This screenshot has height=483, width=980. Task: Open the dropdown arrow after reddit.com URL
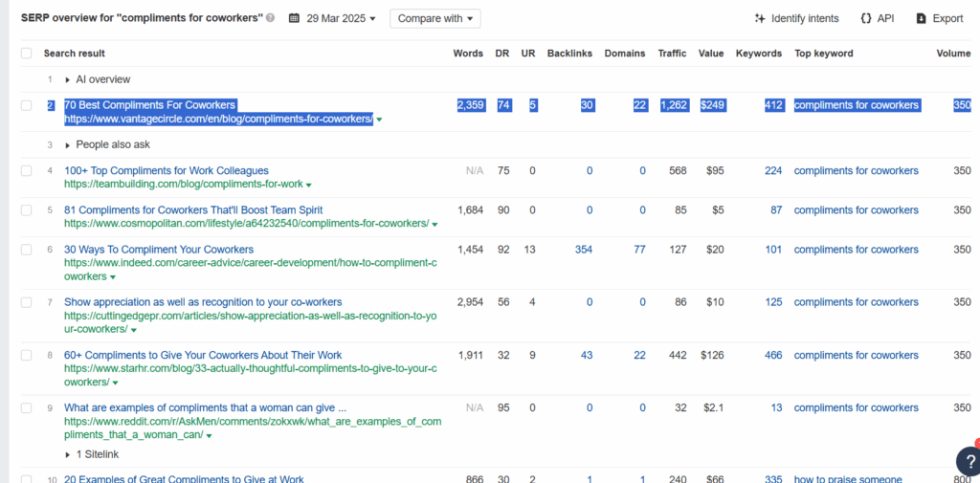click(x=209, y=435)
